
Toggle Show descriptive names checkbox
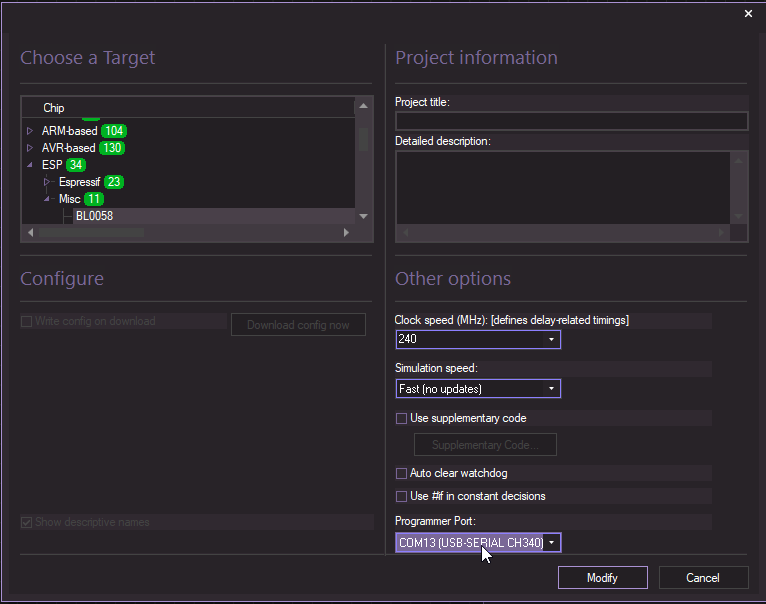pos(26,522)
